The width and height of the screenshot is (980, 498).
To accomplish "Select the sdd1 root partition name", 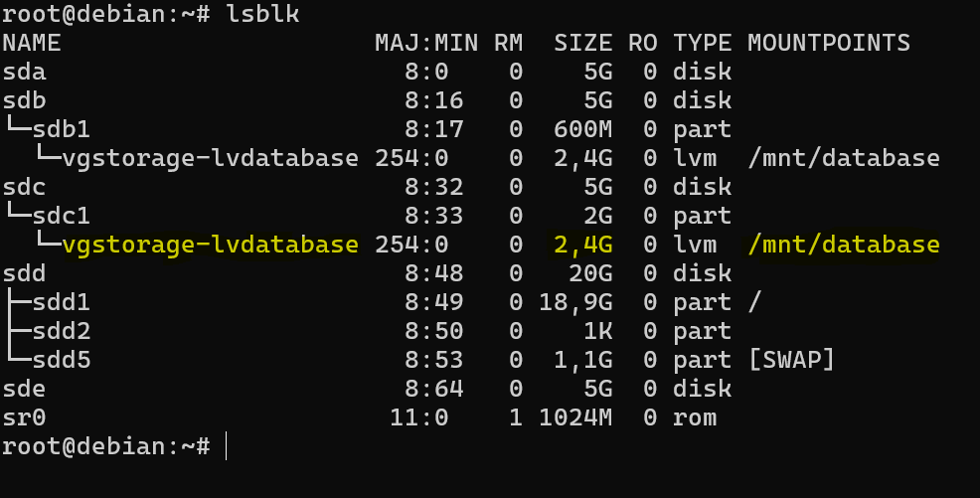I will pyautogui.click(x=62, y=302).
